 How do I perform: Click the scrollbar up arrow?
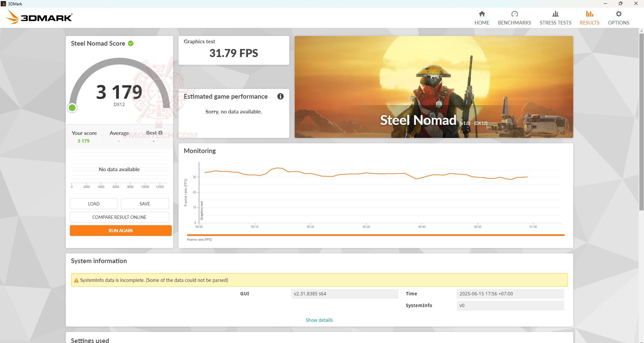pyautogui.click(x=641, y=31)
